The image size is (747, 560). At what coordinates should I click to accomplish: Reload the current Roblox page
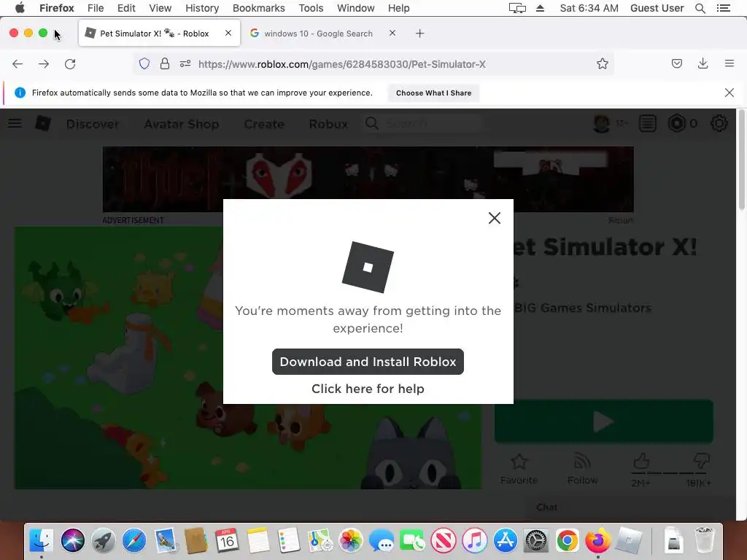70,64
